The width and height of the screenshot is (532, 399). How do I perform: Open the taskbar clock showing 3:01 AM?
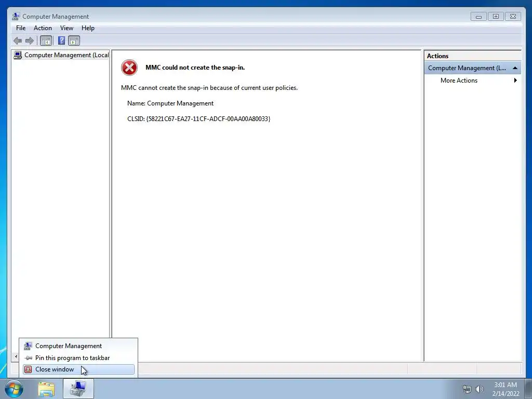click(506, 389)
